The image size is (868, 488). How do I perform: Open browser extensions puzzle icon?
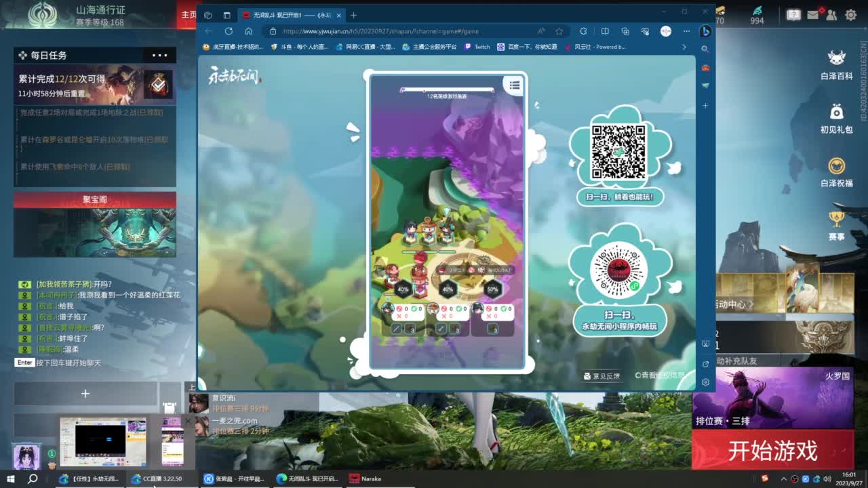583,31
